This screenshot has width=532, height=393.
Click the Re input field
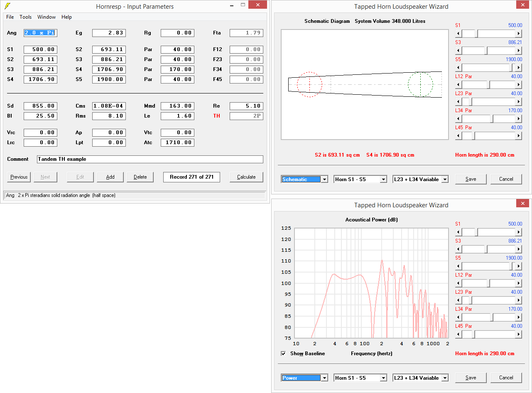[246, 106]
